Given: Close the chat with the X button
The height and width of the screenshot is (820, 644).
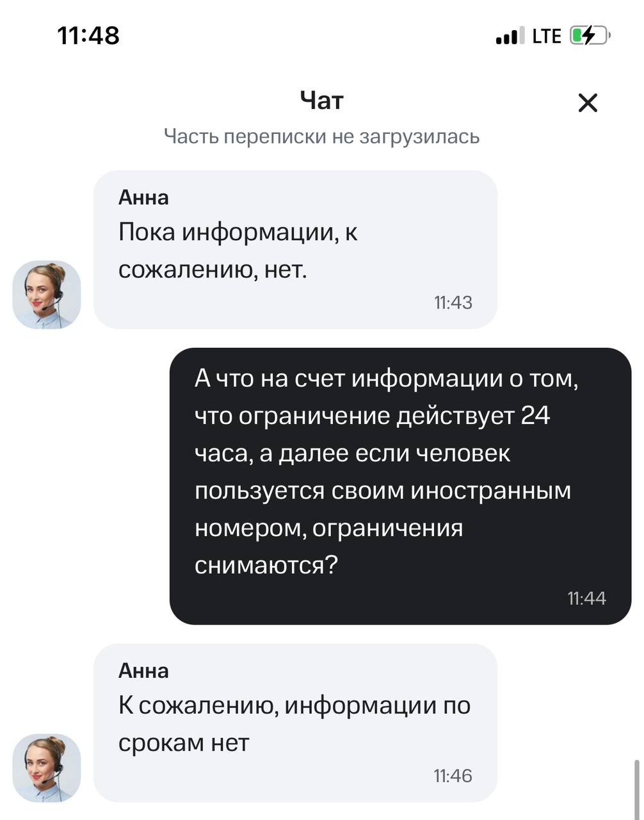Looking at the screenshot, I should click(587, 102).
